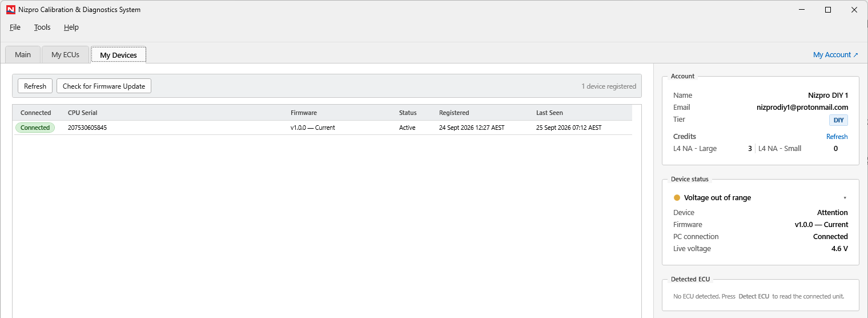Refresh credits via the Credits Refresh link

pyautogui.click(x=837, y=137)
